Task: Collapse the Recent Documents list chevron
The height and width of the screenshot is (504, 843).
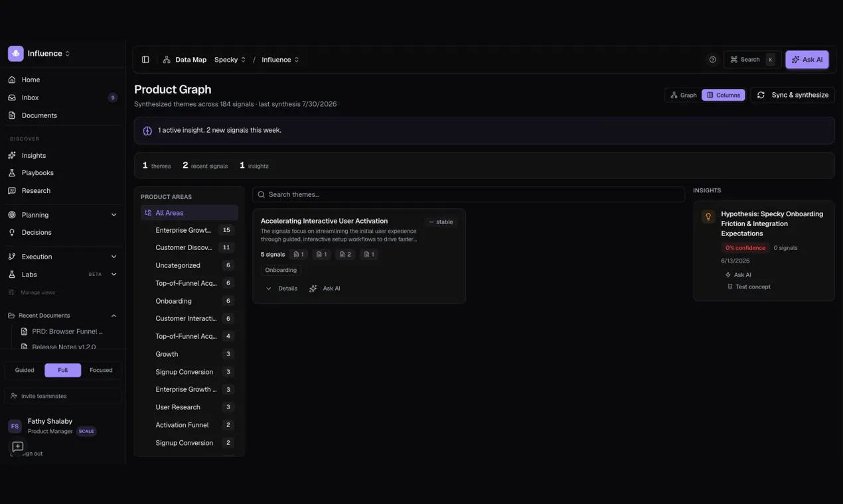Action: tap(114, 316)
